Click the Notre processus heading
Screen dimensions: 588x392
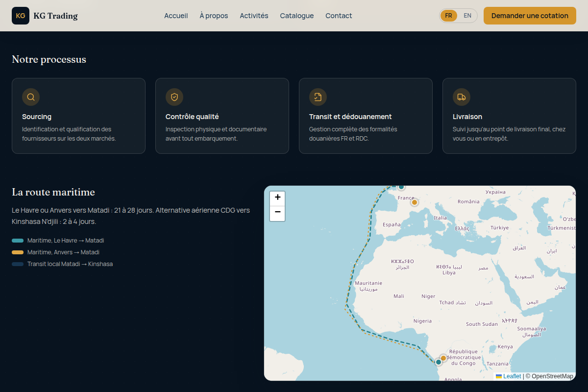(x=49, y=59)
